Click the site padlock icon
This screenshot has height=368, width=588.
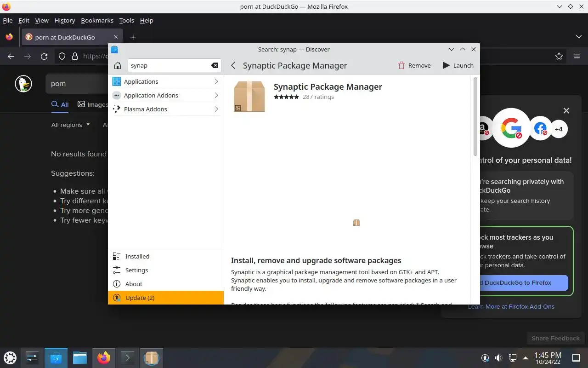click(x=75, y=56)
